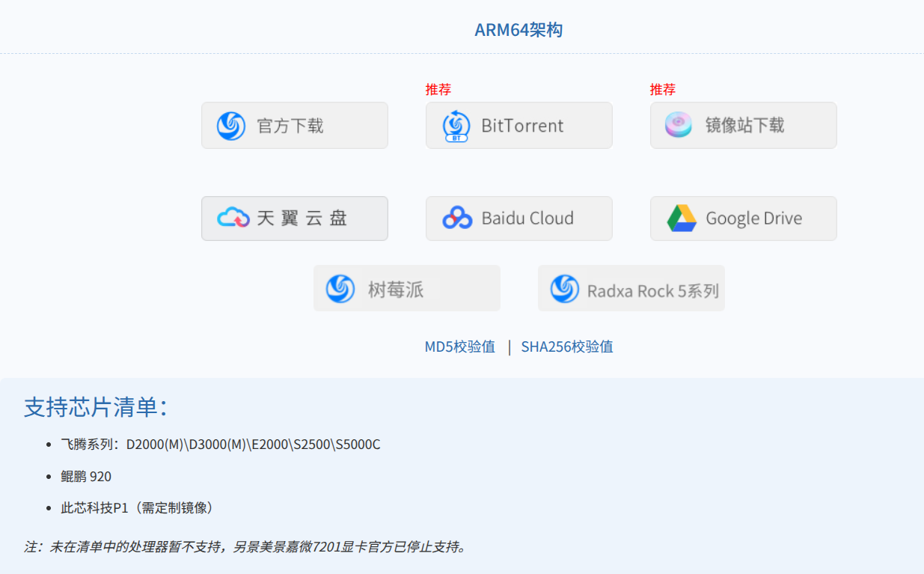
Task: Choose the 镜像站下载 mirror download button
Action: pyautogui.click(x=744, y=126)
